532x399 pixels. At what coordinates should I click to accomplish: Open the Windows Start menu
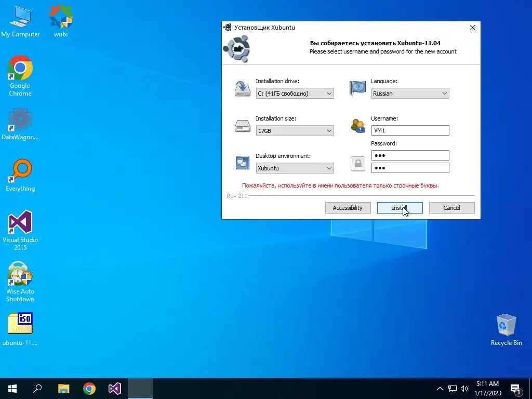click(12, 389)
